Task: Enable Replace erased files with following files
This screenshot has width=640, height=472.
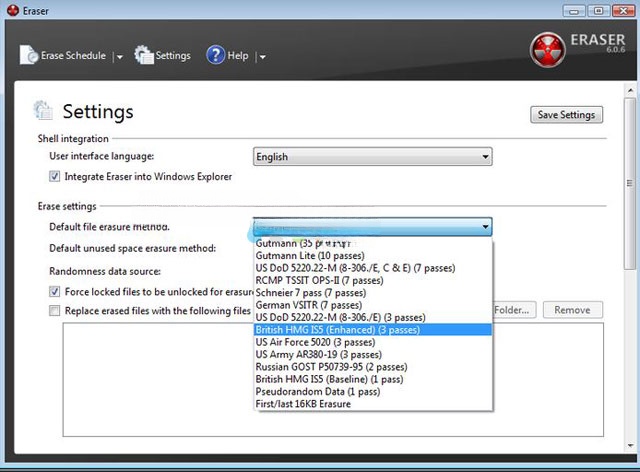Action: (54, 311)
